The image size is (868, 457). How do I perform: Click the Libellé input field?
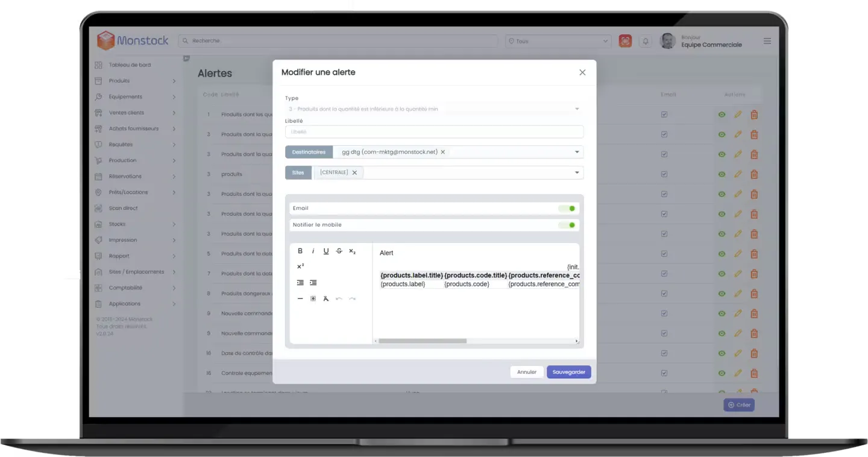[x=434, y=131]
